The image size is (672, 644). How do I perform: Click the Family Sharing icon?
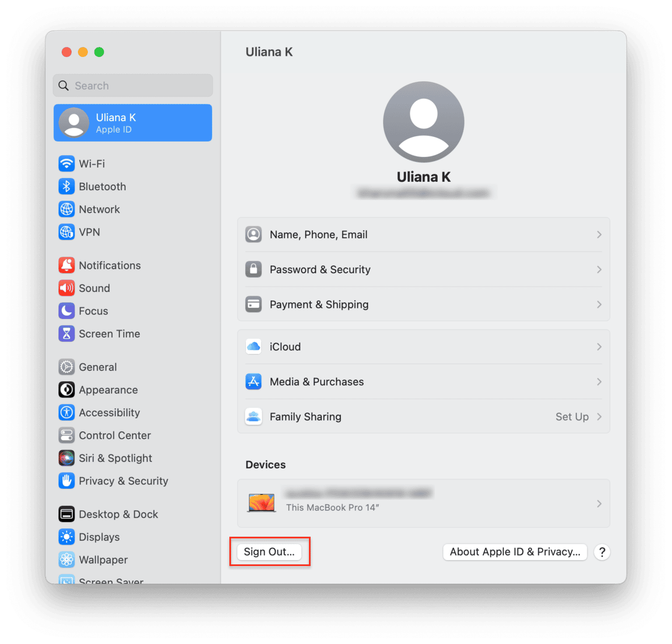coord(254,416)
